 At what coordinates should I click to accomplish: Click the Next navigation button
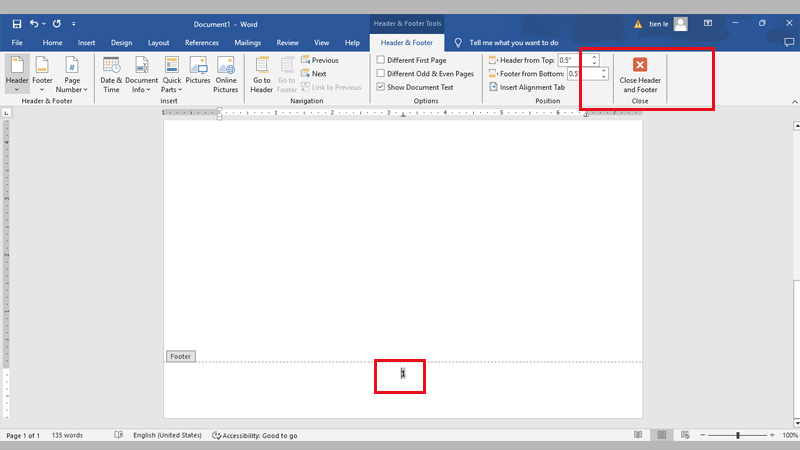[x=318, y=74]
